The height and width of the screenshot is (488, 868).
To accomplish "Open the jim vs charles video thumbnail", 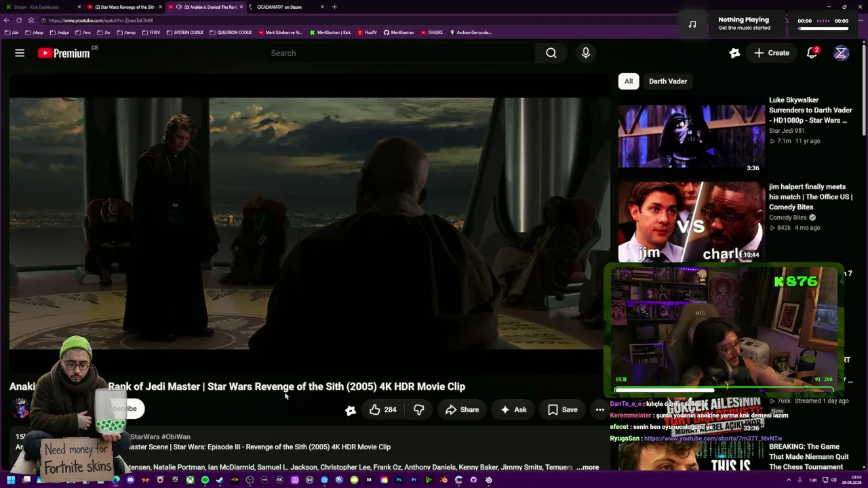I will click(691, 222).
